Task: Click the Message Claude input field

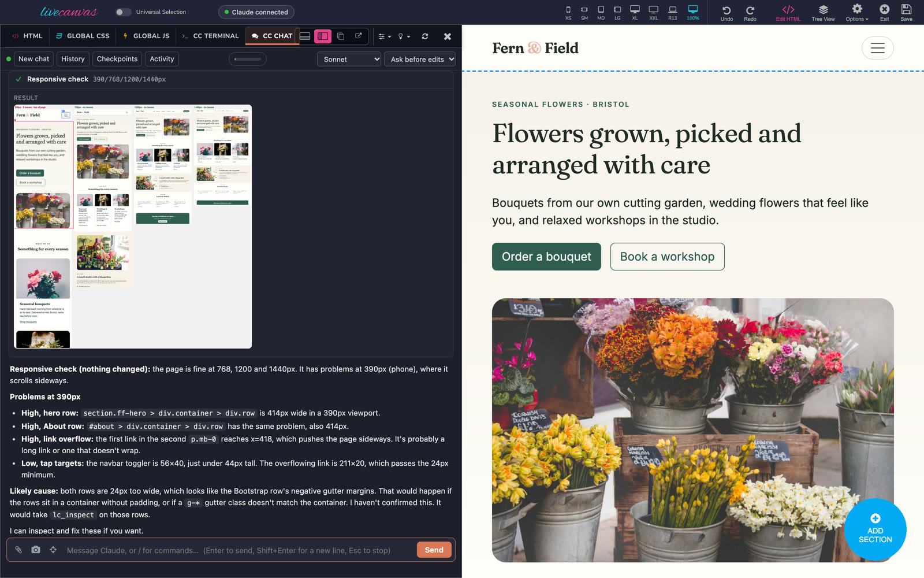Action: (237, 550)
